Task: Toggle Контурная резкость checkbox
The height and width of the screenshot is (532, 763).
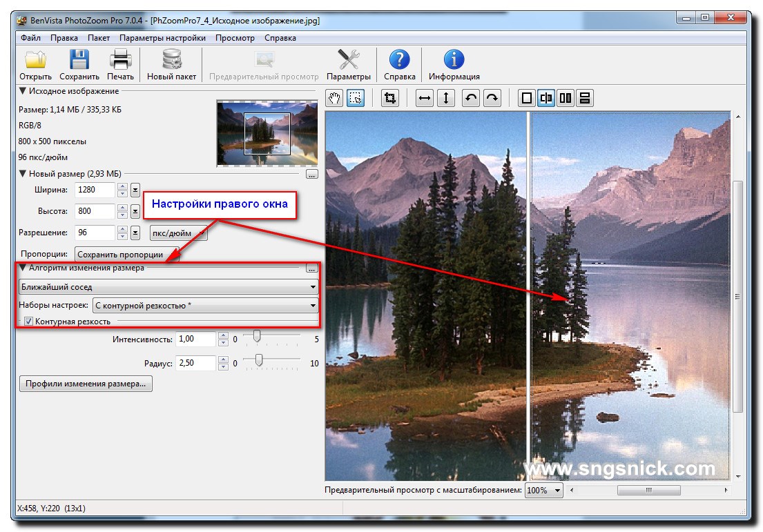Action: tap(29, 322)
